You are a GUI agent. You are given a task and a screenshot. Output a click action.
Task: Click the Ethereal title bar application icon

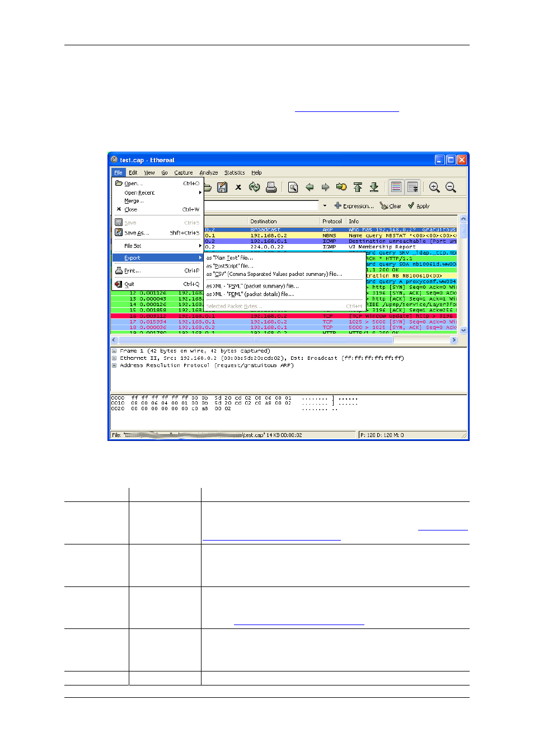coord(114,159)
